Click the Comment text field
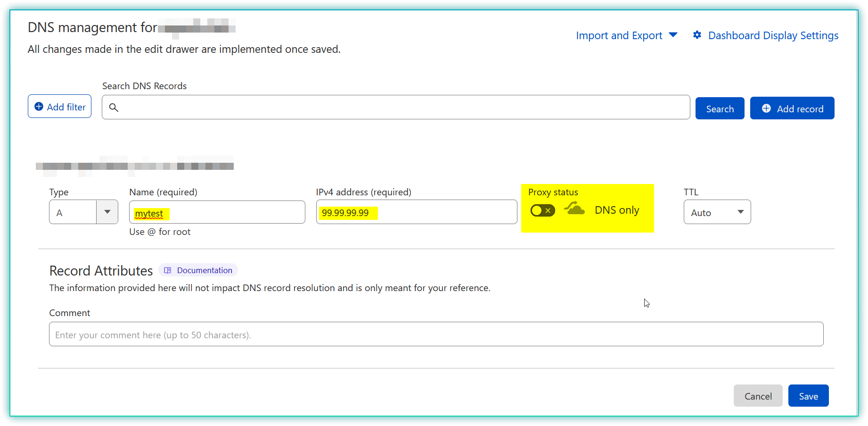 [x=436, y=334]
